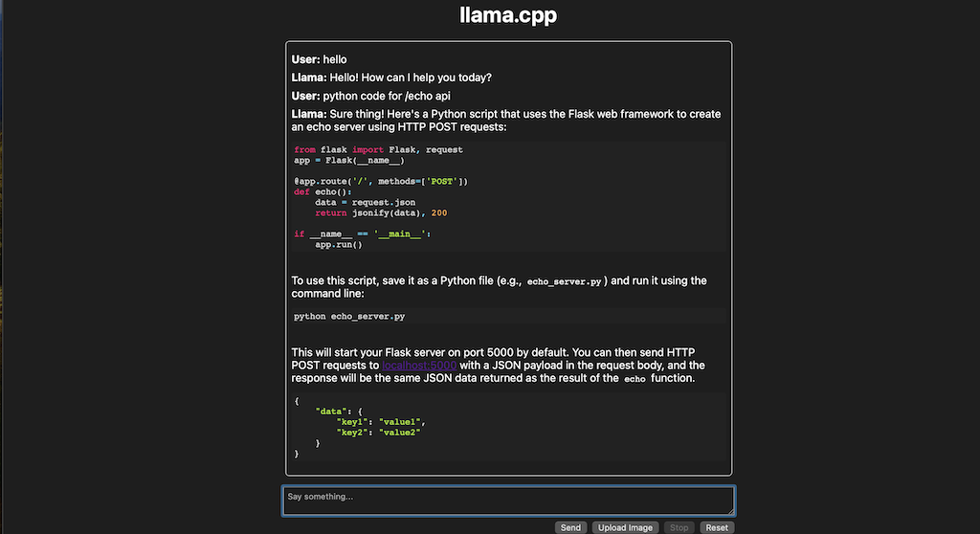
Task: Click the resize grip of the message box
Action: [729, 510]
